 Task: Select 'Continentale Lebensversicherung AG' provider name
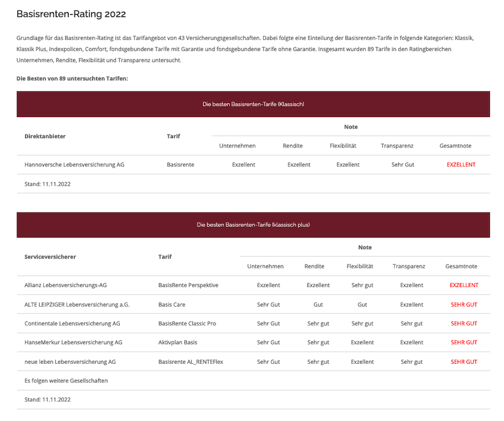pyautogui.click(x=72, y=323)
